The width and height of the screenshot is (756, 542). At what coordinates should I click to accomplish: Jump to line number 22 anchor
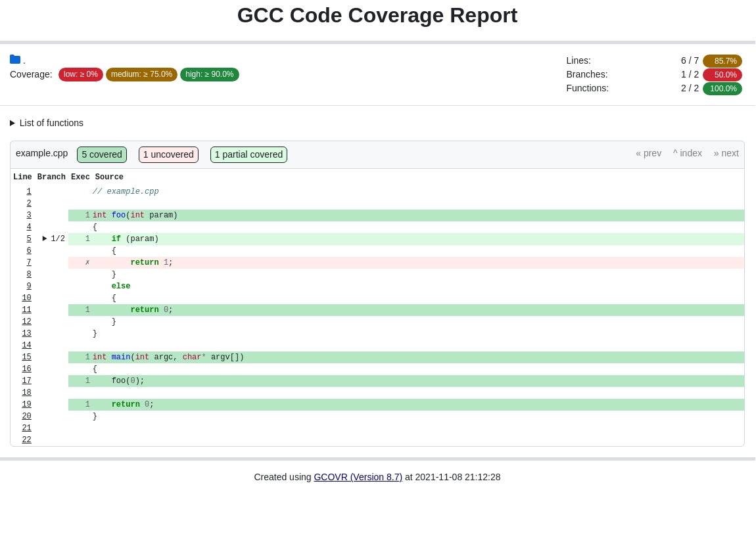[26, 440]
